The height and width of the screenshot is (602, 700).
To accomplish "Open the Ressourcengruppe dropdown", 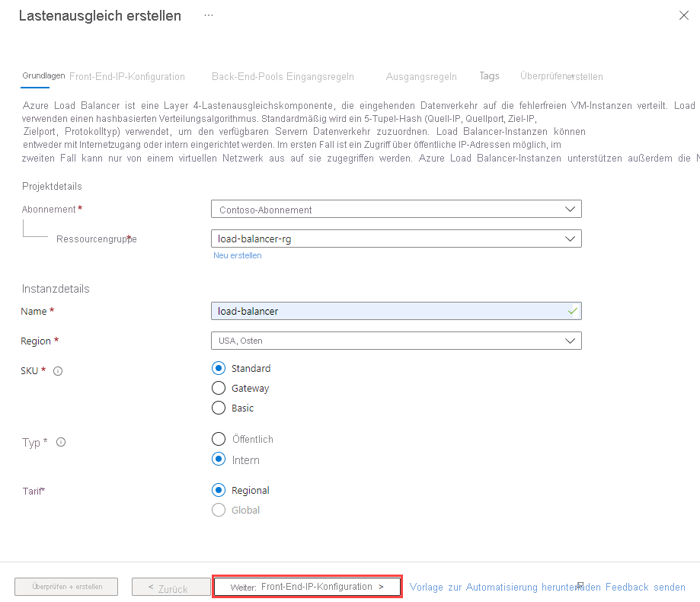I will click(396, 239).
